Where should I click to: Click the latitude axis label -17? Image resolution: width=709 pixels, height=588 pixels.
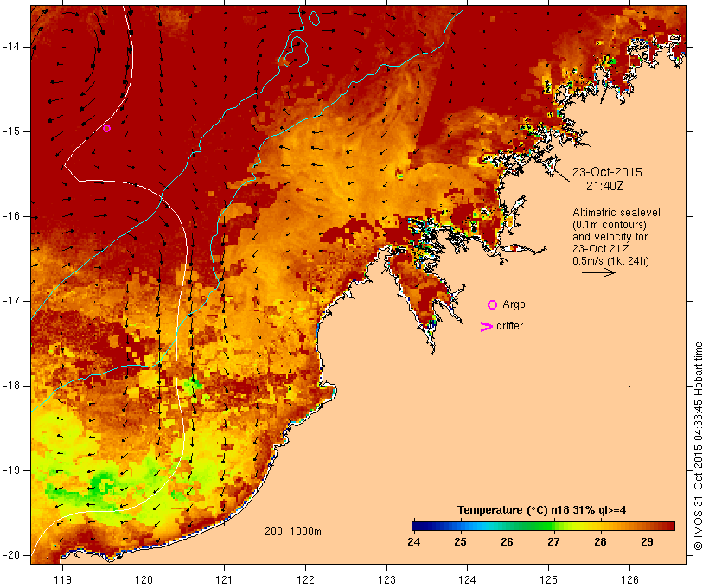[x=11, y=301]
